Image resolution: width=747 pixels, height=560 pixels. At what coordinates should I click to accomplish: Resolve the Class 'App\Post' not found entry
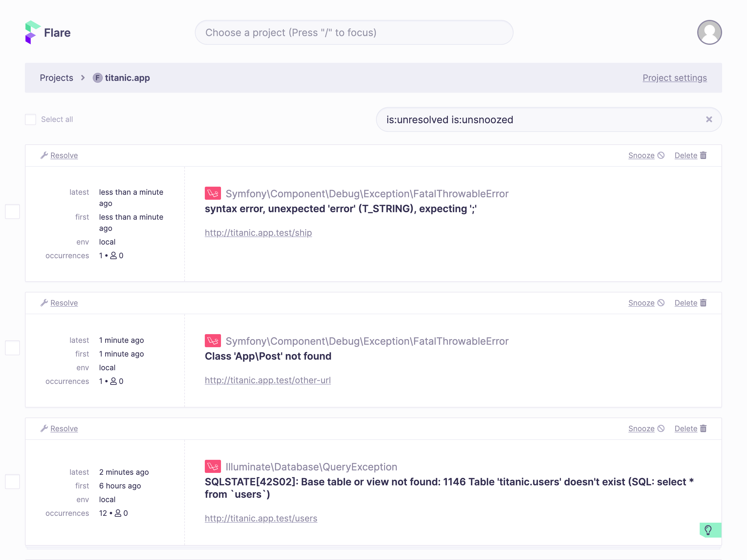64,303
